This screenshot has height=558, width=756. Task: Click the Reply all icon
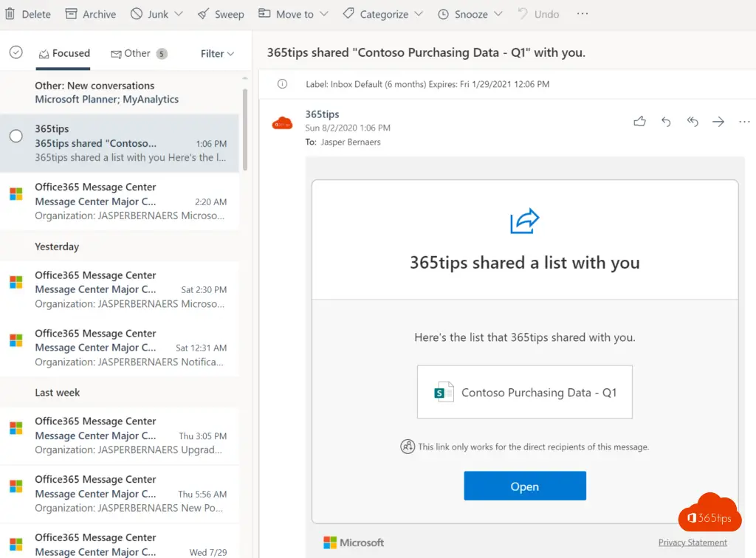[693, 122]
